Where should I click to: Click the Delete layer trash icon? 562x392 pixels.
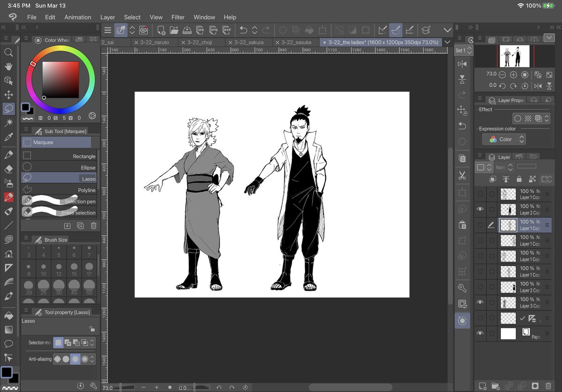[x=548, y=386]
